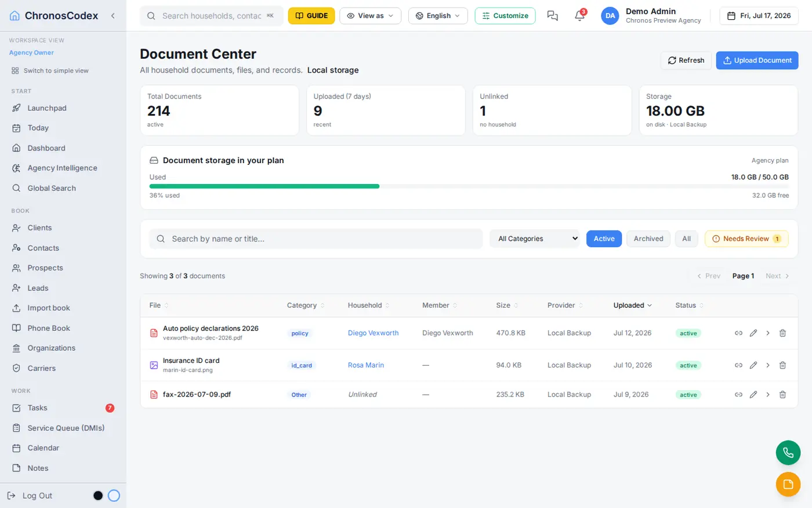Filter documents that Need Review

point(746,239)
